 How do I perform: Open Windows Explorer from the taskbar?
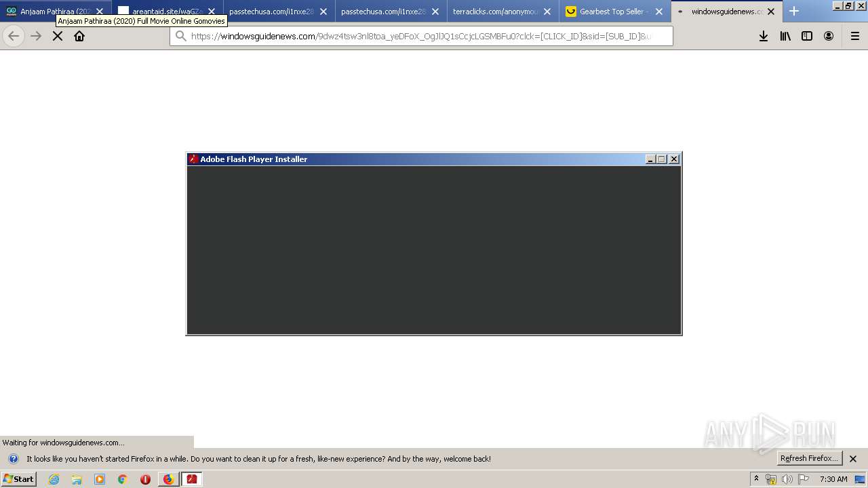coord(77,479)
